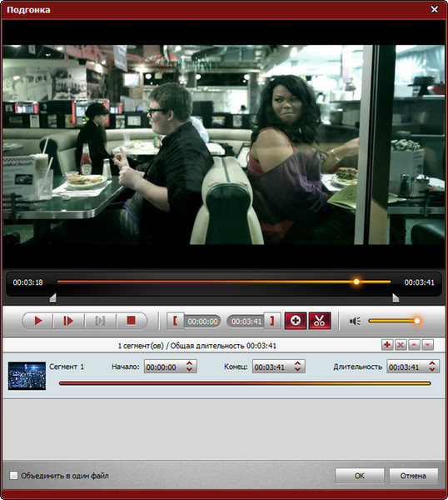Split clip with the scissors icon

[320, 321]
